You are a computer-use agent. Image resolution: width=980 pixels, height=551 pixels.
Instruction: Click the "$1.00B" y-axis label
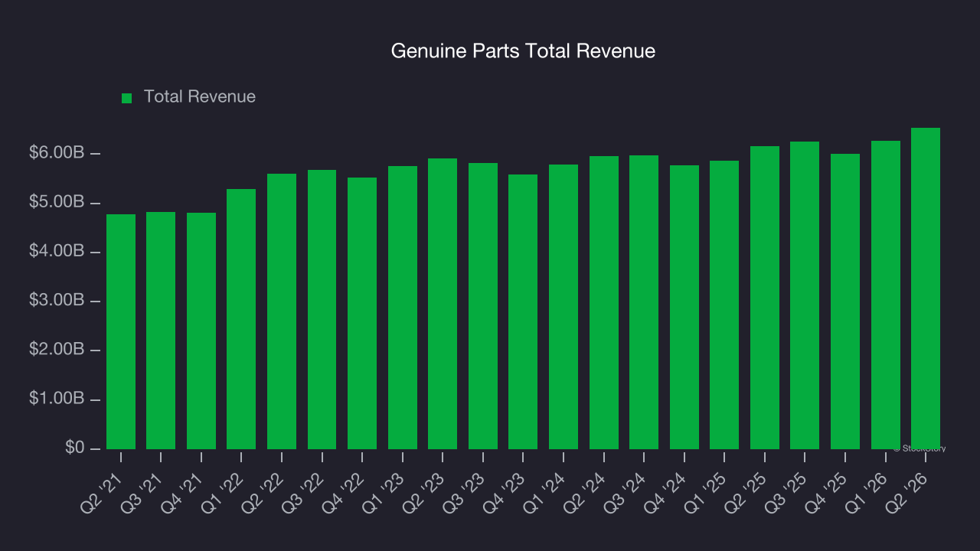point(57,399)
